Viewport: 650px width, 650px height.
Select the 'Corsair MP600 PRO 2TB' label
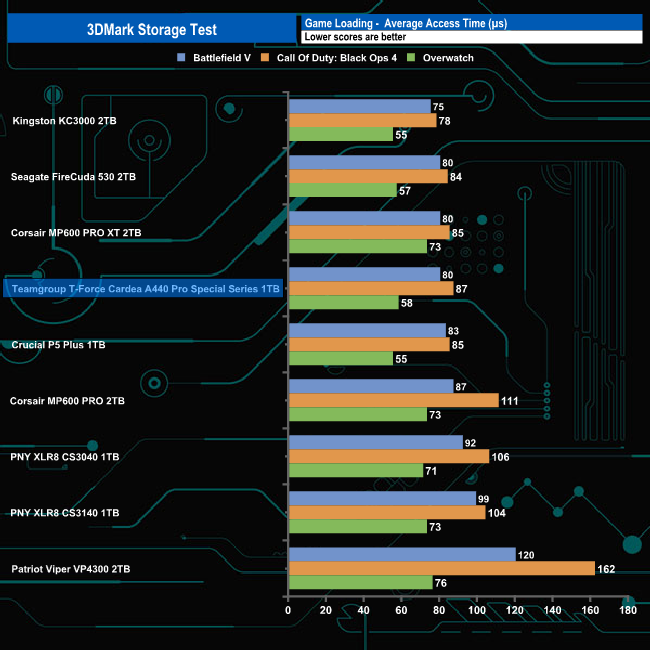[67, 400]
